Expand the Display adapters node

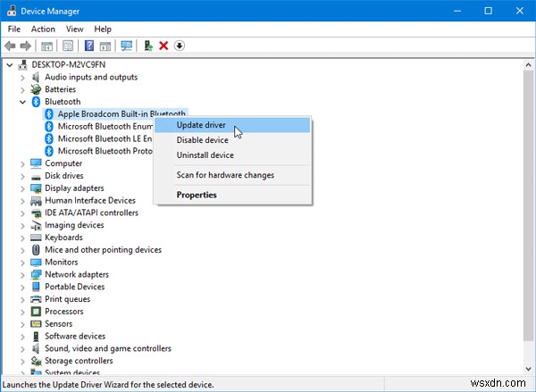22,188
